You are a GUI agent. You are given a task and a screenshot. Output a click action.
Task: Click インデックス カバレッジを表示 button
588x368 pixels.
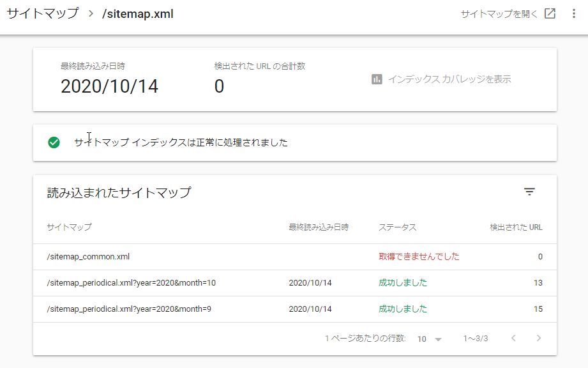pyautogui.click(x=449, y=79)
